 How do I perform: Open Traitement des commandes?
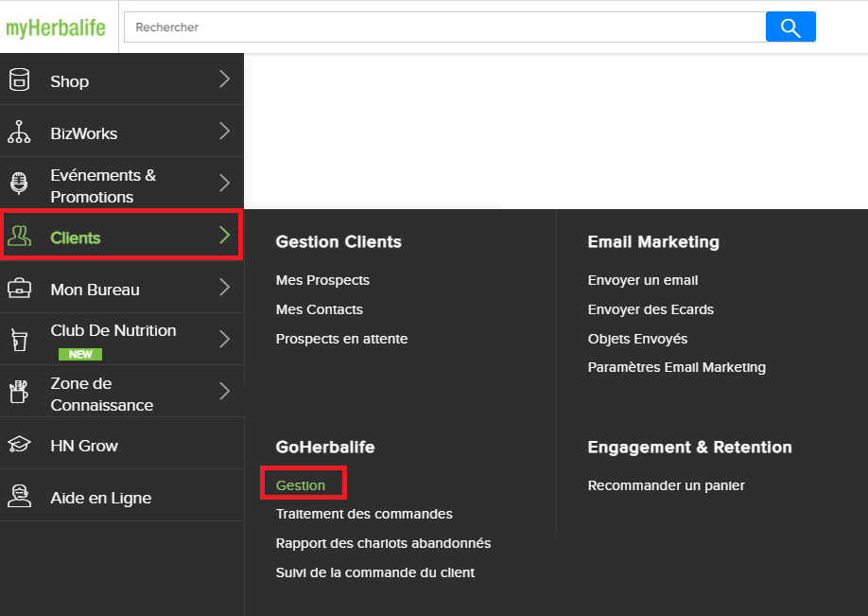pyautogui.click(x=364, y=514)
